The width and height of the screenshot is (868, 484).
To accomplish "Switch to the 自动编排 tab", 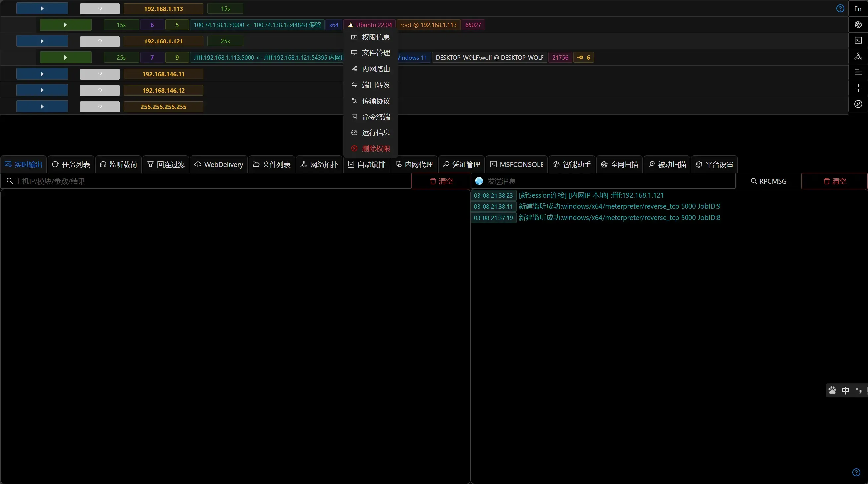I will pos(367,164).
